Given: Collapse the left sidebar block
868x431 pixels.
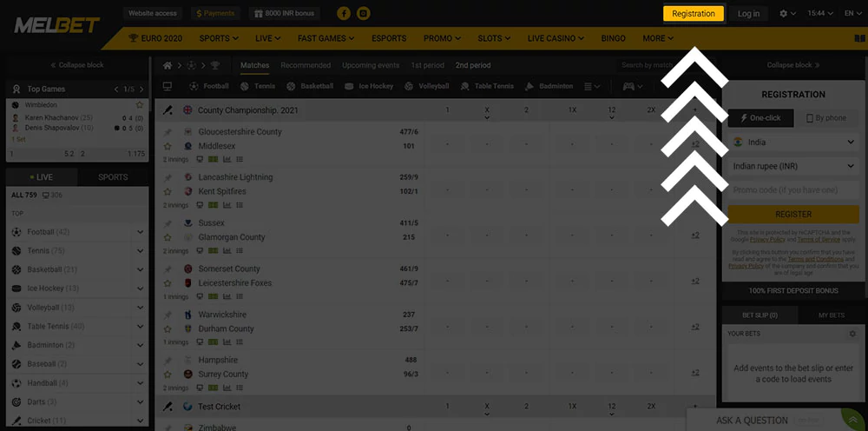Looking at the screenshot, I should pos(77,65).
